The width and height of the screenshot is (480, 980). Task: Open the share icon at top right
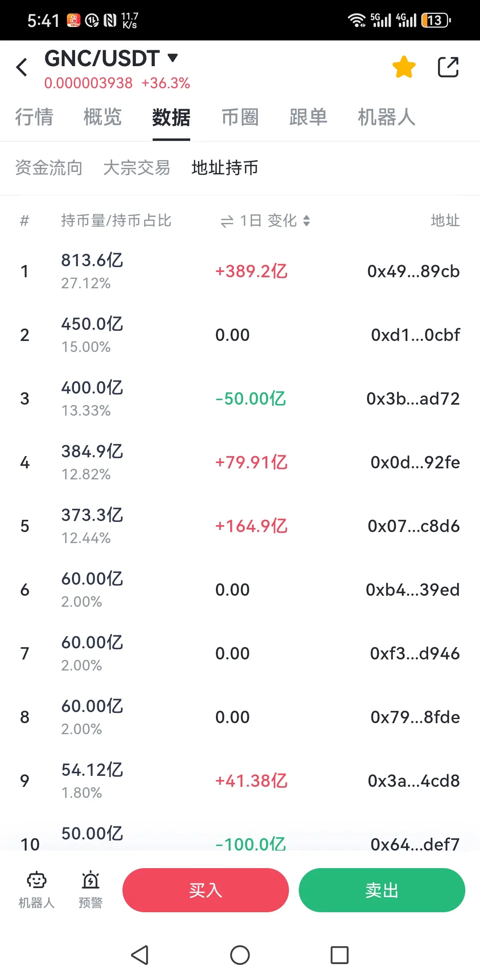448,67
